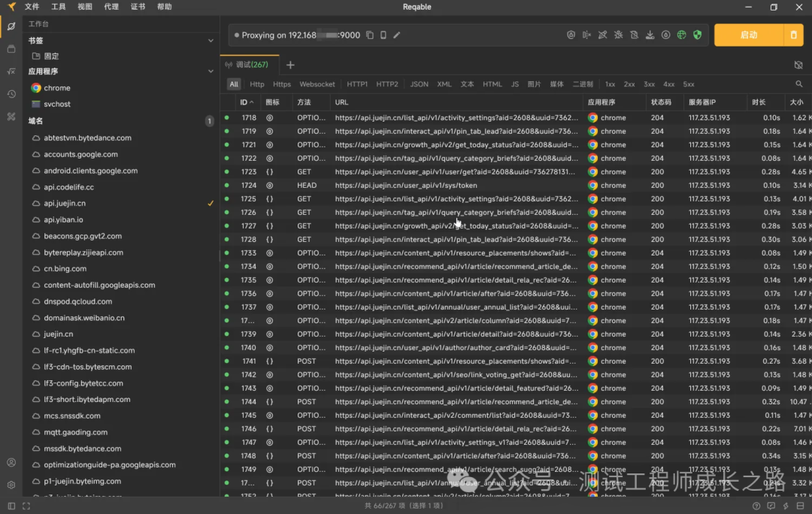Screen dimensions: 812x514
Task: Select the accounts.google.com domain
Action: pos(120,154)
